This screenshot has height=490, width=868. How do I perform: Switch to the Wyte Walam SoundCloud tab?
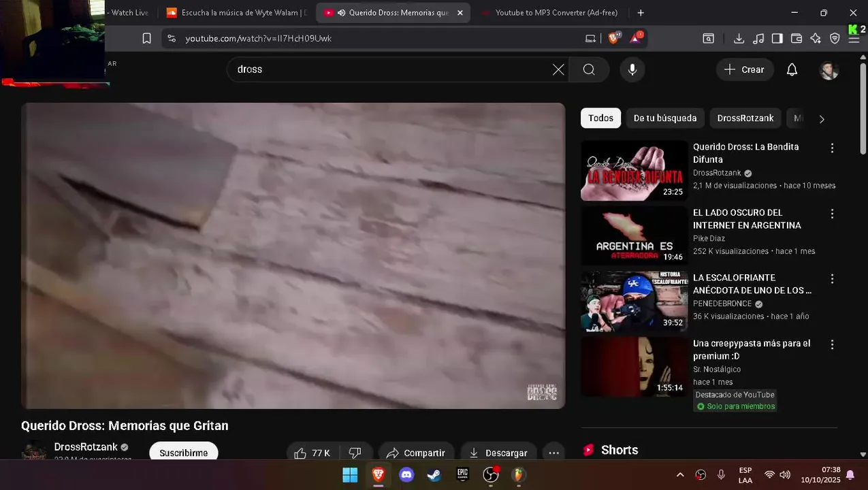coord(236,13)
